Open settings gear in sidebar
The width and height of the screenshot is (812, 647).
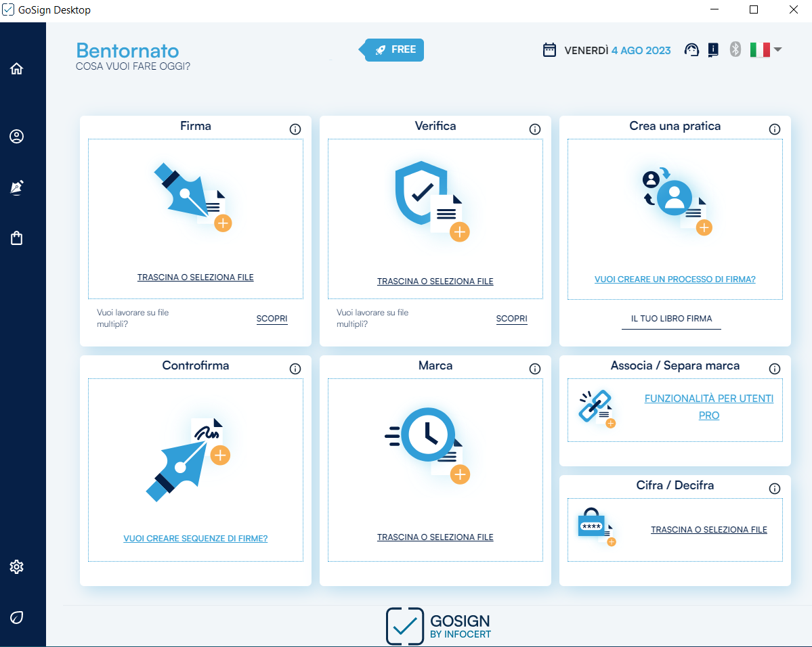pos(17,566)
